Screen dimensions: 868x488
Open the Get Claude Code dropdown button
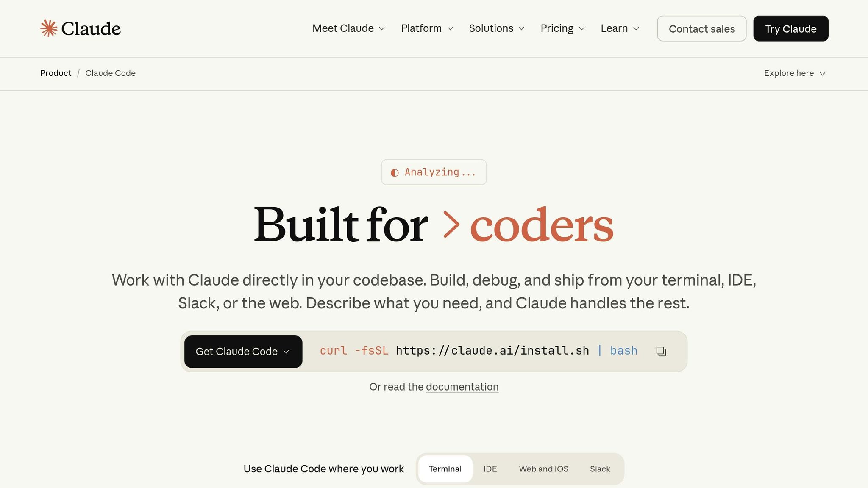pyautogui.click(x=243, y=352)
